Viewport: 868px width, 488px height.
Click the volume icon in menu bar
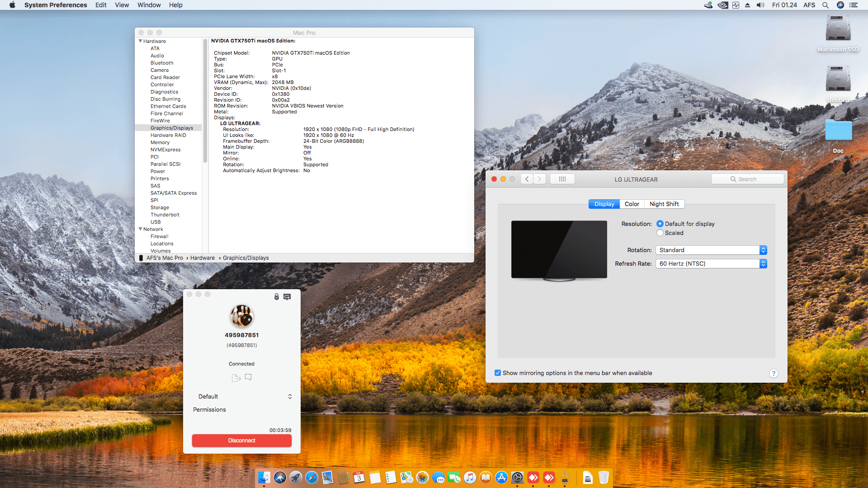(760, 5)
